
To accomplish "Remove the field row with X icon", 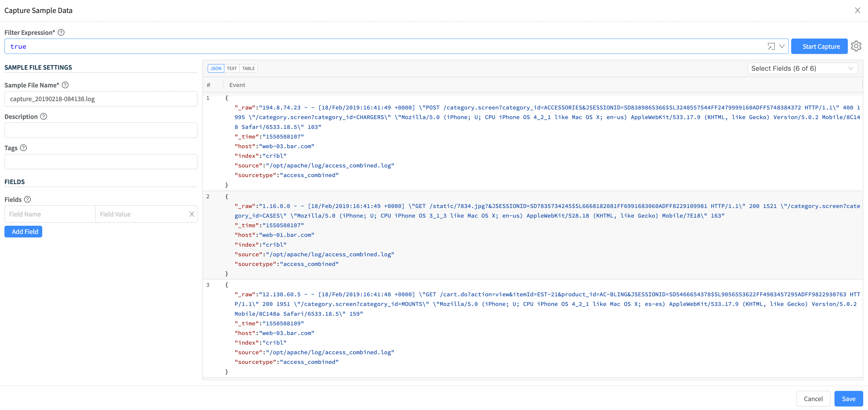I will [192, 214].
